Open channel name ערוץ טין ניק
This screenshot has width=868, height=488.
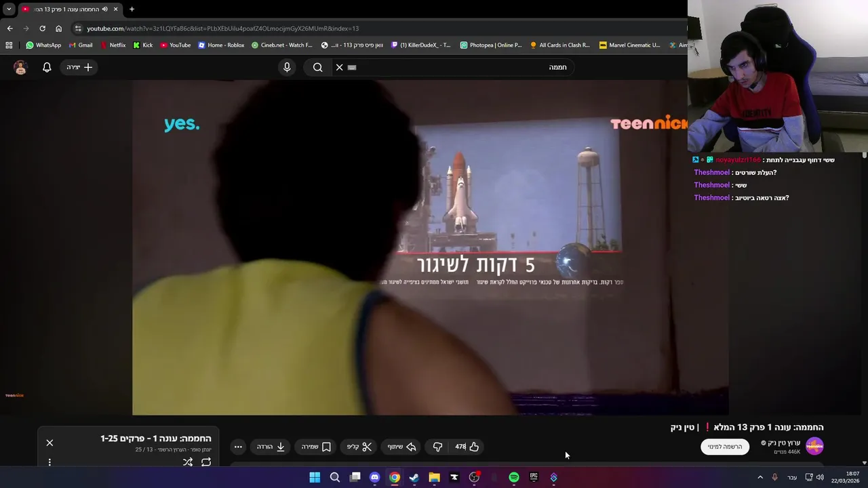click(785, 443)
